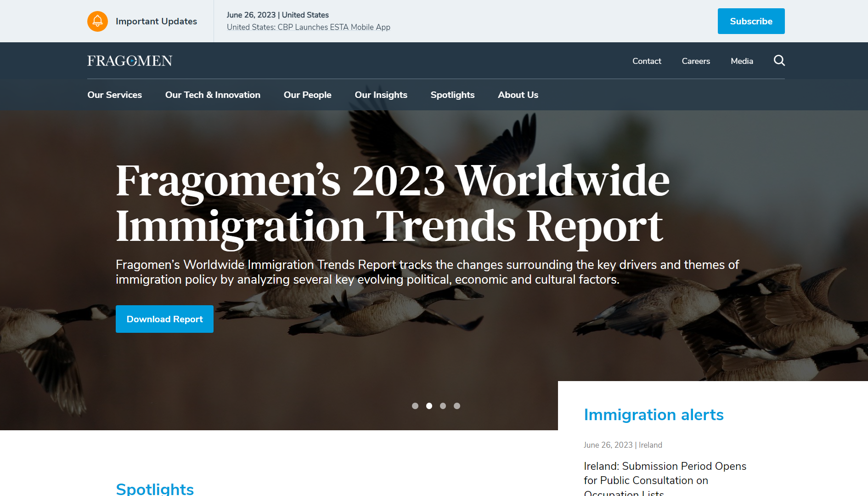This screenshot has width=868, height=496.
Task: Open the CBP Launches ESTA Mobile App update
Action: (x=309, y=27)
